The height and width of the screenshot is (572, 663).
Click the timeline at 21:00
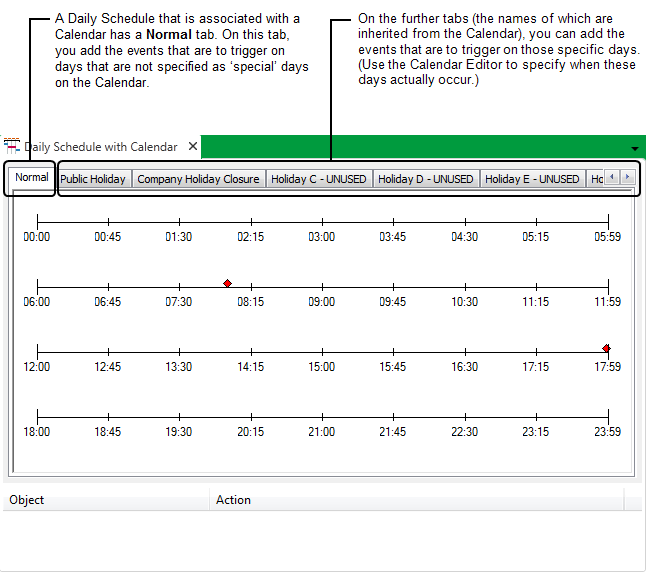[322, 415]
